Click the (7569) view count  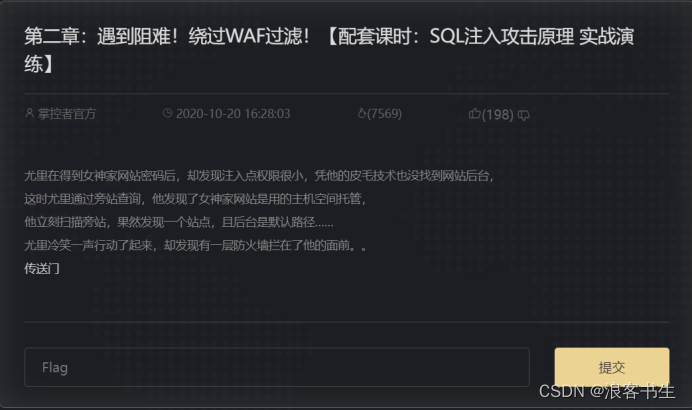tap(384, 114)
